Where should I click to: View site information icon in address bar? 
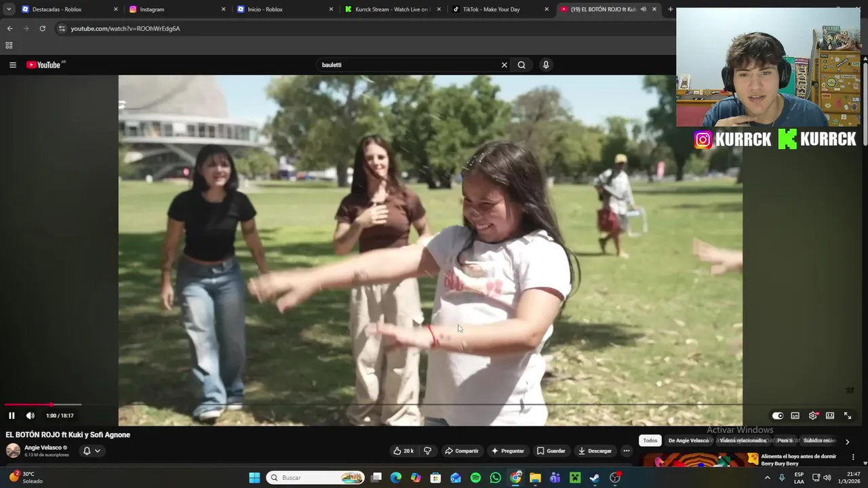click(62, 28)
